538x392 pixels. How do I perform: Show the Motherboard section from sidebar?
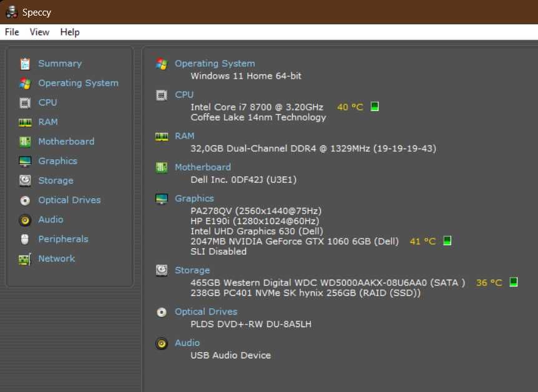coord(66,142)
